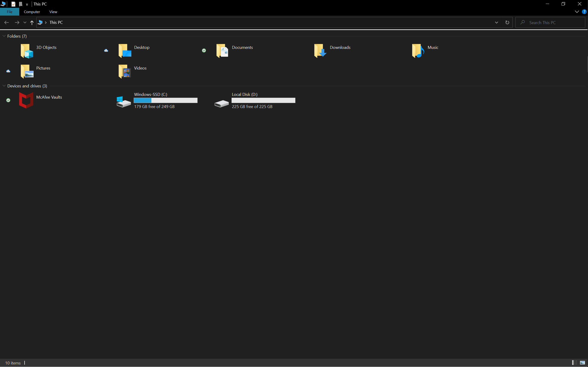The height and width of the screenshot is (367, 588).
Task: Open the 3D Objects folder icon
Action: 27,51
